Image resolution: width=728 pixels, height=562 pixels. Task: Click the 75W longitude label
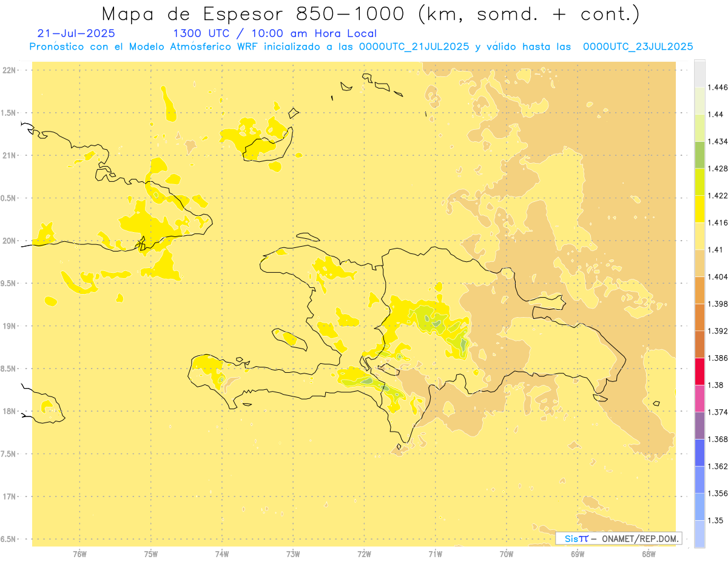click(x=150, y=554)
